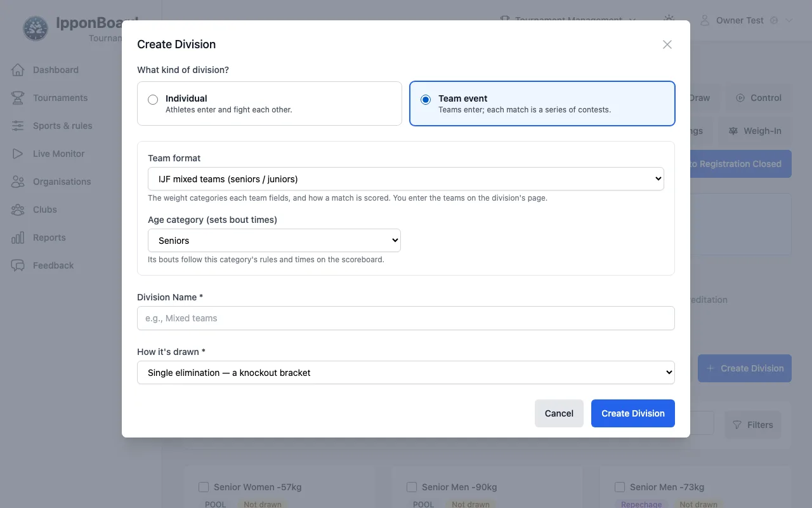
Task: Click the scale icon beside Weigh-In
Action: (x=733, y=131)
